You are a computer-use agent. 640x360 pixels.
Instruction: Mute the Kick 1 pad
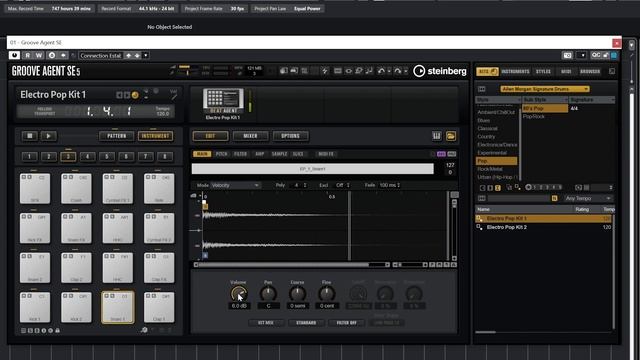pyautogui.click(x=24, y=296)
